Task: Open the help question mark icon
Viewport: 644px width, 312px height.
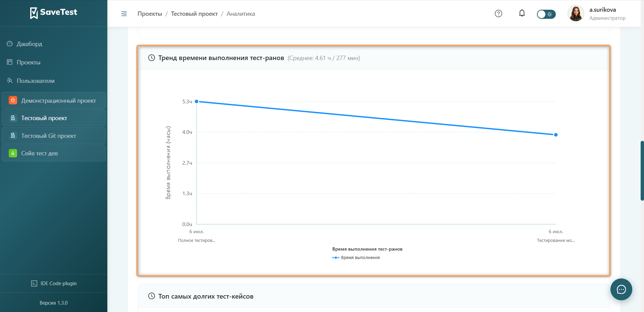Action: (x=498, y=13)
